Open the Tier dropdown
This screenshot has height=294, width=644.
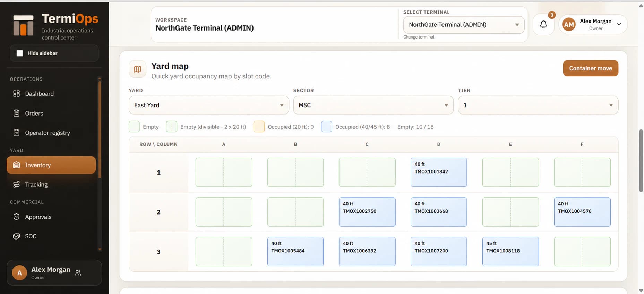click(x=538, y=105)
